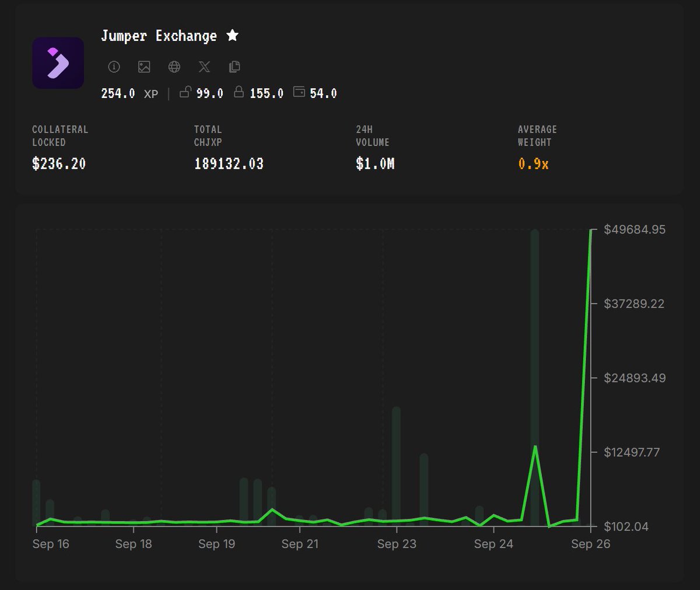
Task: Click the Sep 23 date label
Action: (x=397, y=544)
